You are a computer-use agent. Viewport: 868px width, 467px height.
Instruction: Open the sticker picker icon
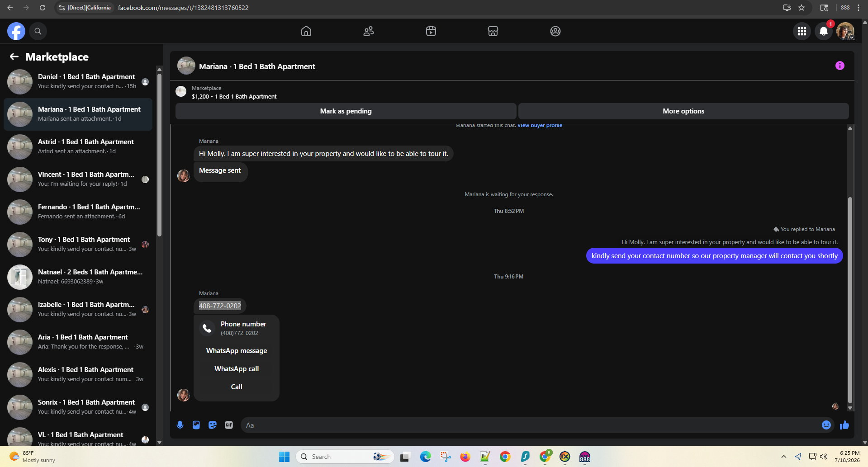pos(213,425)
